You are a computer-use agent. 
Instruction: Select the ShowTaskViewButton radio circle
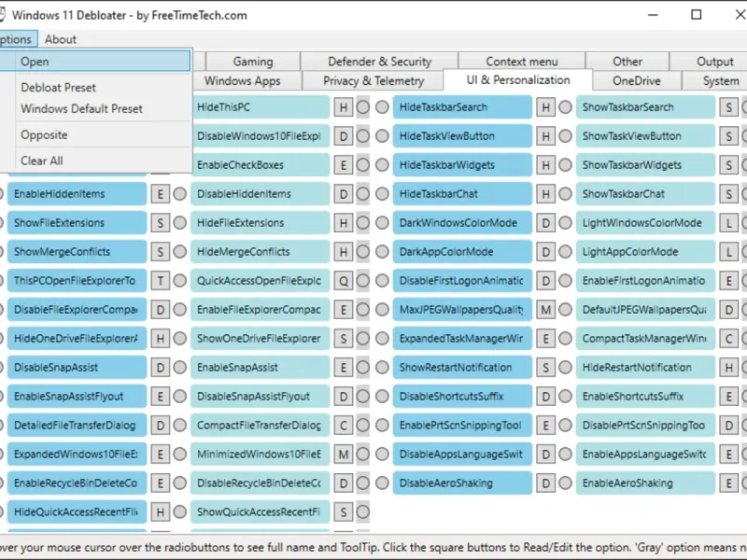coord(566,136)
